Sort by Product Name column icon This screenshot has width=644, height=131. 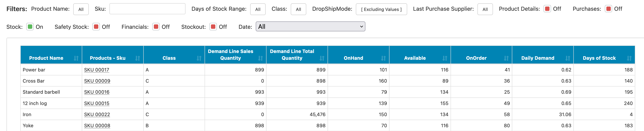click(76, 58)
